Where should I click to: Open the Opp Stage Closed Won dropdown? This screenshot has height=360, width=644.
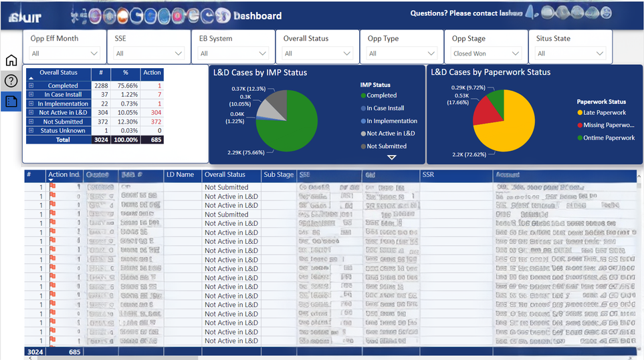point(486,53)
